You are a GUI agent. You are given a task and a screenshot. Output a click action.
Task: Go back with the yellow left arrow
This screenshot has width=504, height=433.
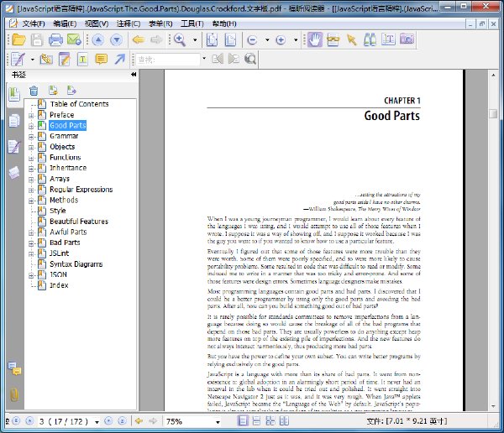click(x=139, y=39)
